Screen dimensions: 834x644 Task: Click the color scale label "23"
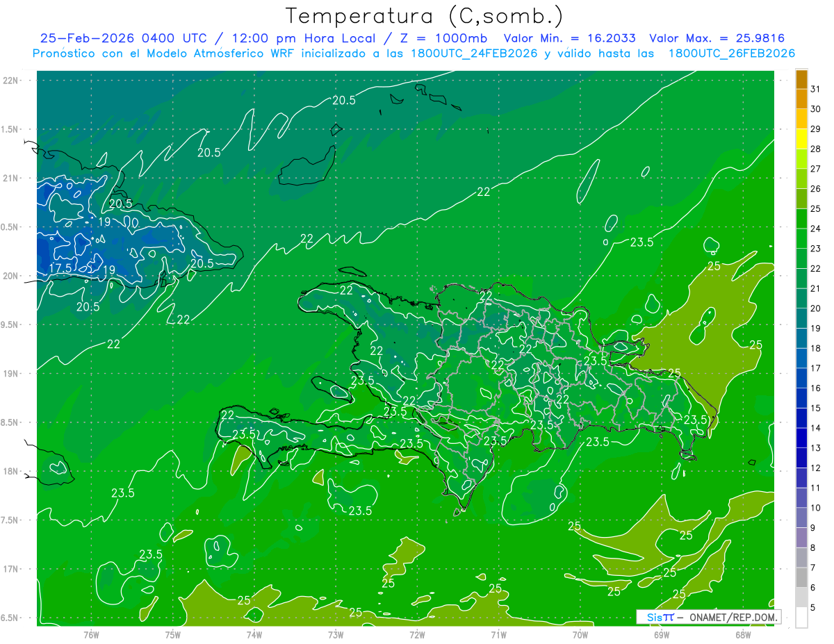[816, 249]
